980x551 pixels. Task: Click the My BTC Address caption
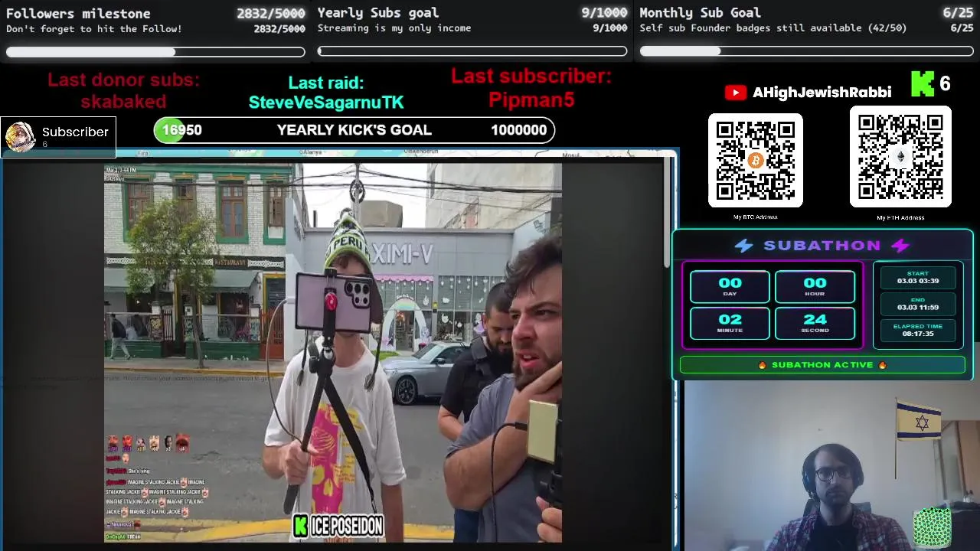[x=756, y=217]
